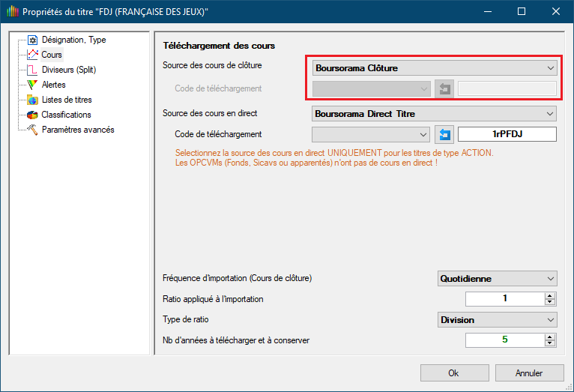
Task: Click the Désignation, Type gear icon
Action: (32, 40)
